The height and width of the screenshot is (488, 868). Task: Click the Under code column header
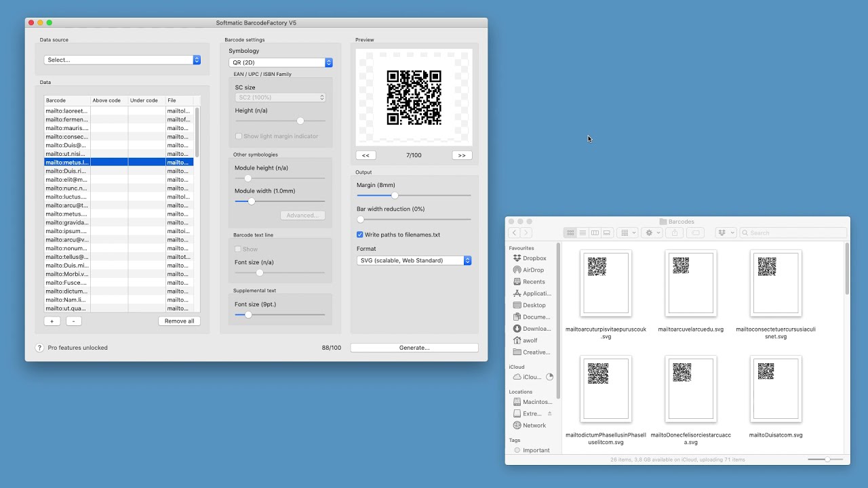[146, 100]
